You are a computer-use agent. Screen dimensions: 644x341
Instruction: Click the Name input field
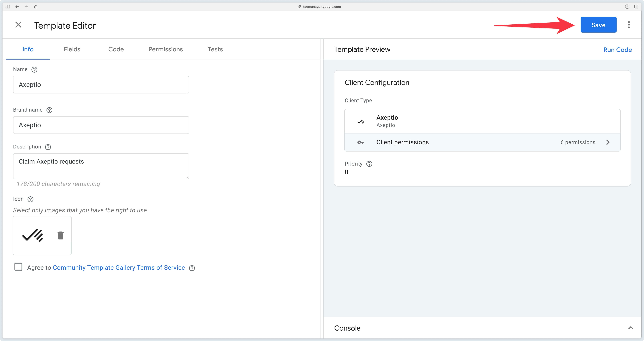tap(101, 85)
